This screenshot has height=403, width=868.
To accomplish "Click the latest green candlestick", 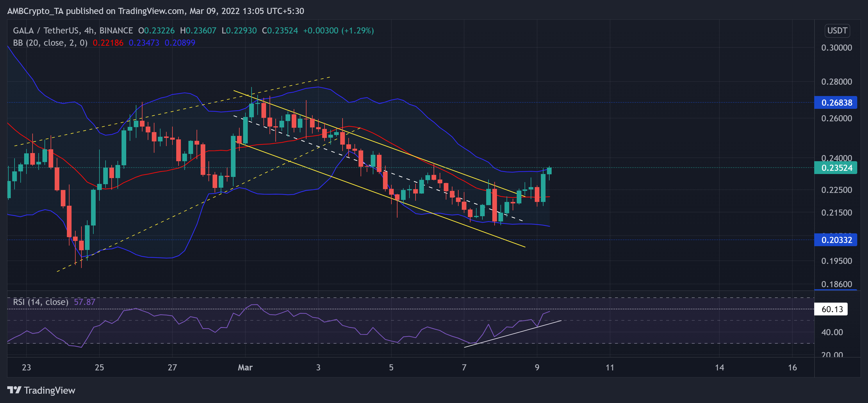I will click(549, 171).
